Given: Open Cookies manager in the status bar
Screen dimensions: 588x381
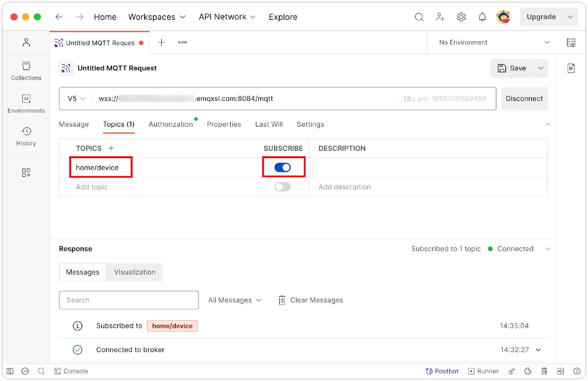Looking at the screenshot, I should coord(528,371).
